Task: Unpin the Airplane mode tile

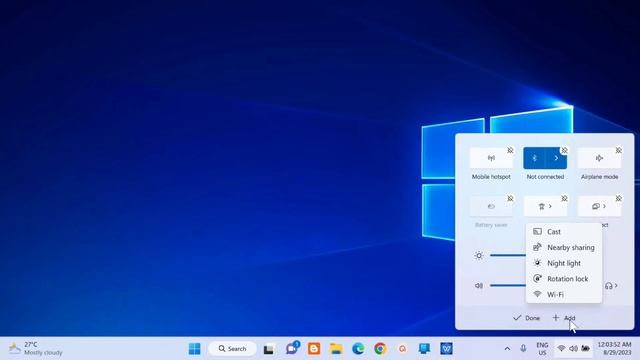Action: click(619, 150)
